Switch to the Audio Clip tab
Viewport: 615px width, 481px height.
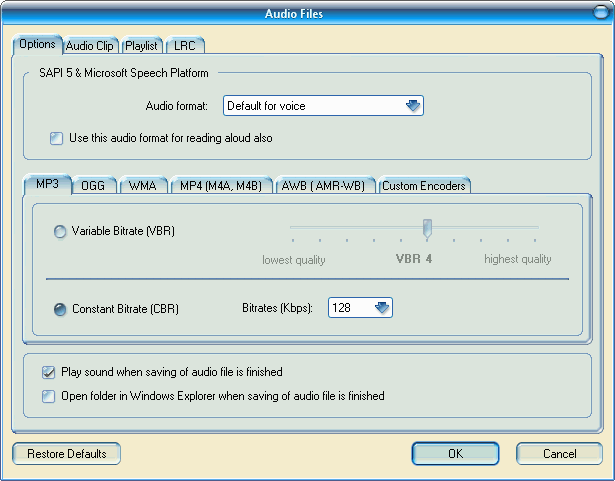pos(91,46)
